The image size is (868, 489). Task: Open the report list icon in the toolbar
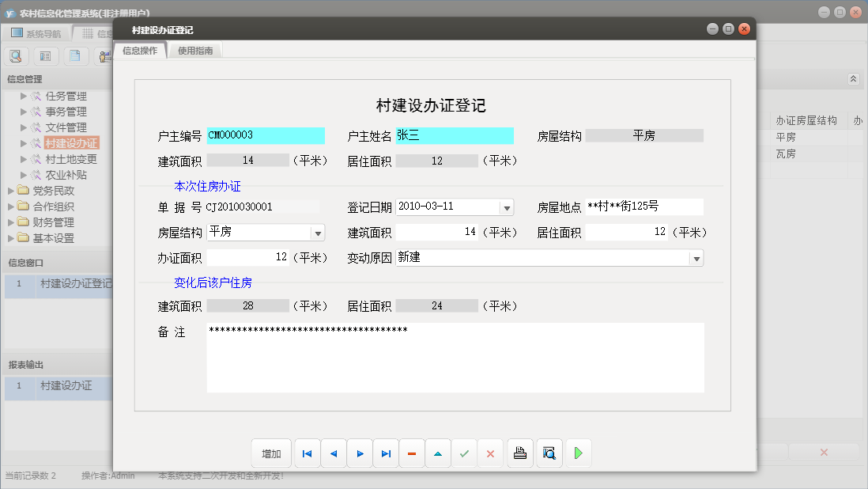(45, 56)
